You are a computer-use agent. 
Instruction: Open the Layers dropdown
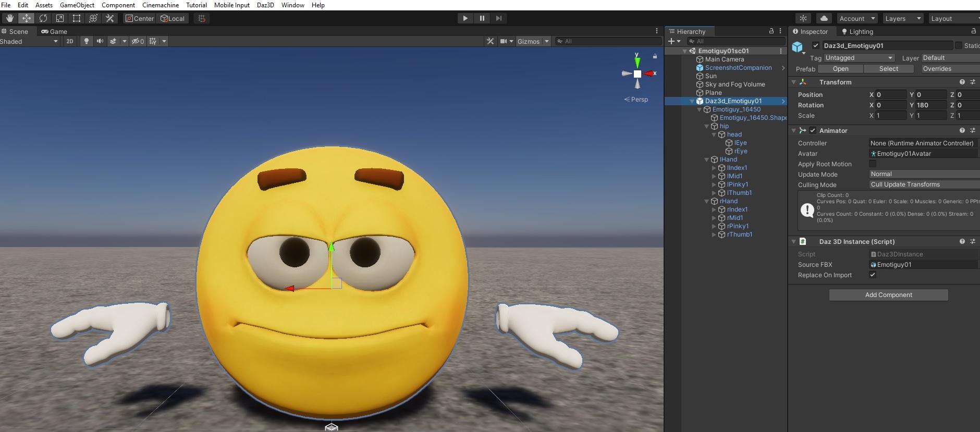[902, 18]
